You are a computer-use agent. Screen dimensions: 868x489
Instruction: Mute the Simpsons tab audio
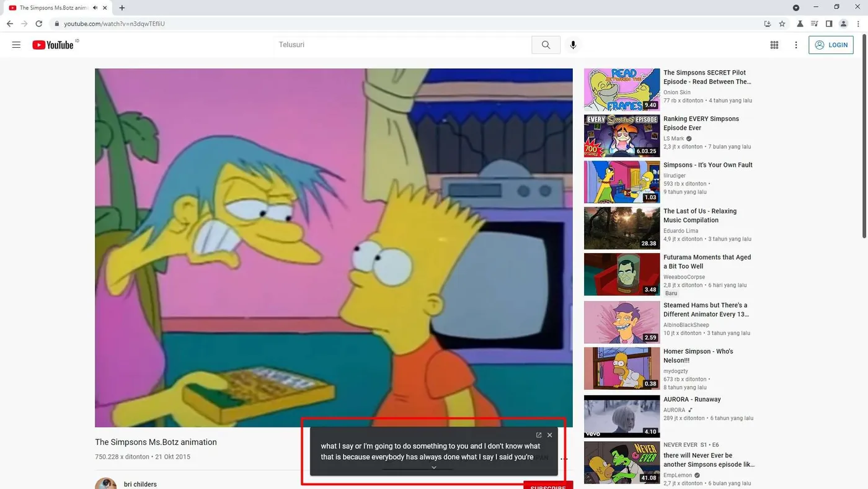(x=95, y=8)
